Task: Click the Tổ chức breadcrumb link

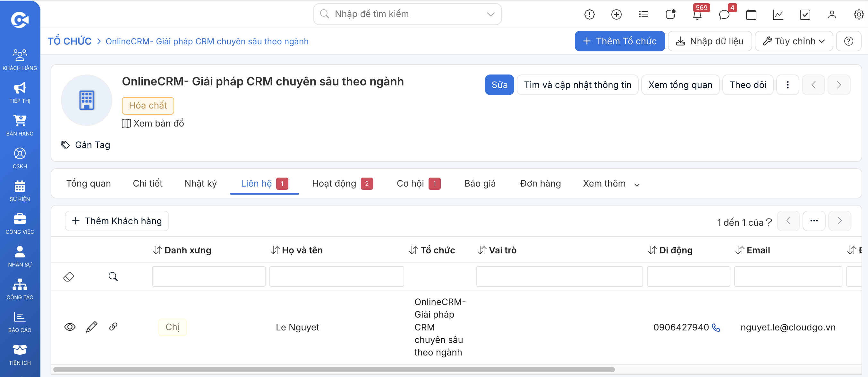Action: 69,41
